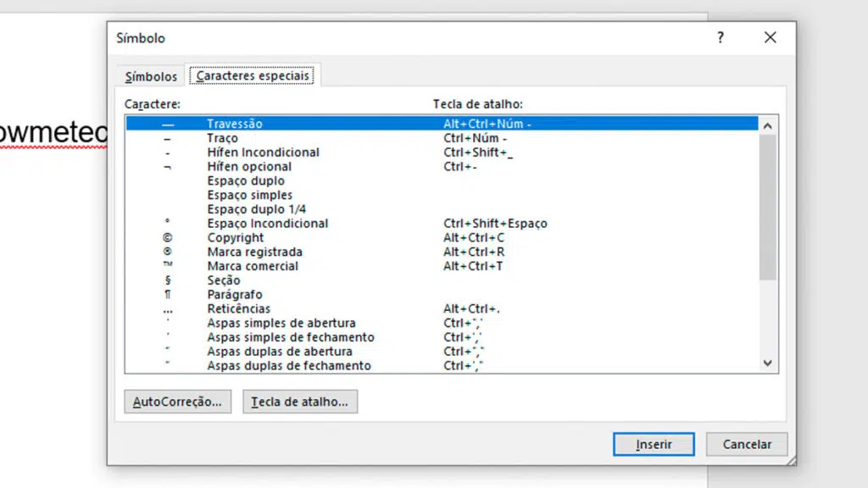The image size is (868, 488).
Task: Click the Cancelar button
Action: coord(746,444)
